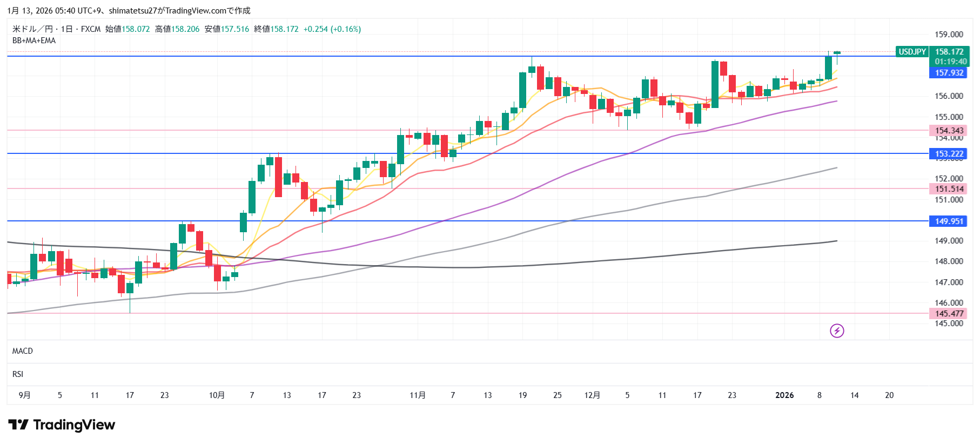Click the 12月 label on the time axis
This screenshot has width=980, height=445.
click(x=592, y=395)
